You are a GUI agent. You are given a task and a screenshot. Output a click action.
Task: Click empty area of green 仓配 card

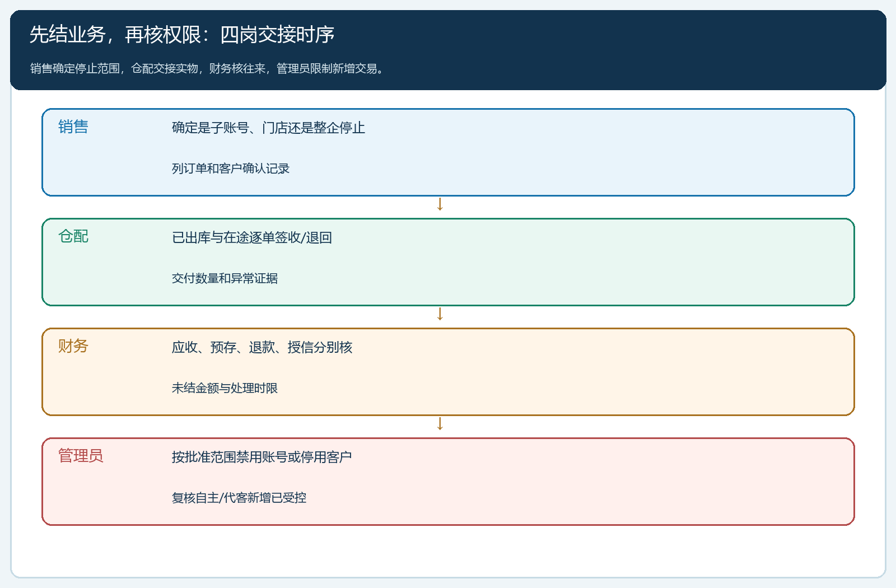(616, 262)
